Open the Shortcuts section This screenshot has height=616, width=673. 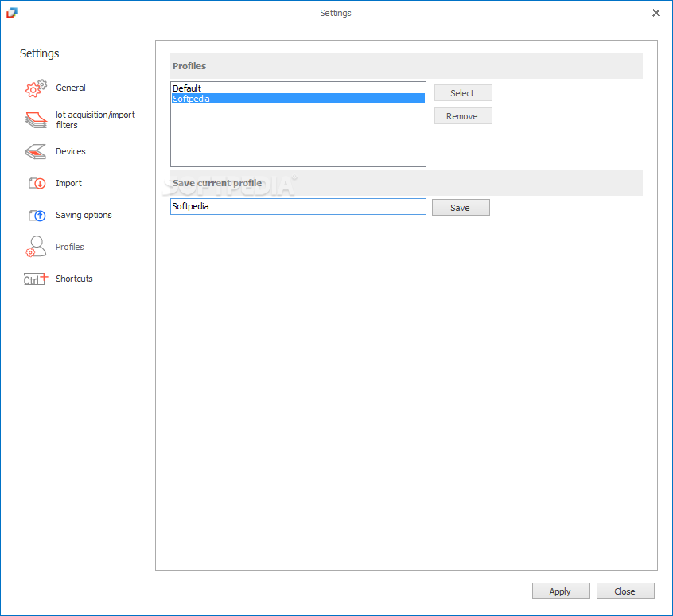coord(74,279)
